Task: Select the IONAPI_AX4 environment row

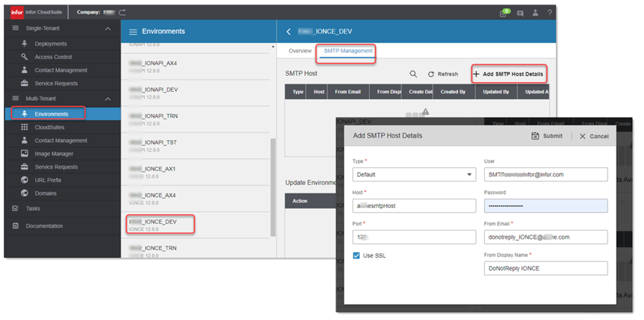Action: pos(196,67)
